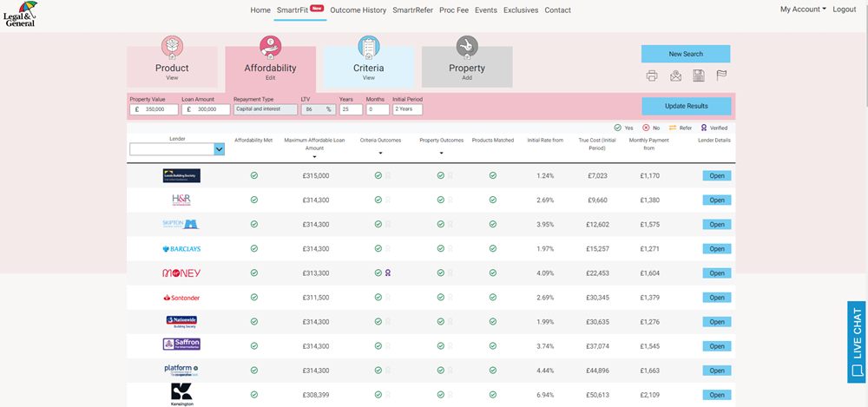Click the Skipton lender logo
Viewport: 868px width, 407px height.
click(x=181, y=224)
